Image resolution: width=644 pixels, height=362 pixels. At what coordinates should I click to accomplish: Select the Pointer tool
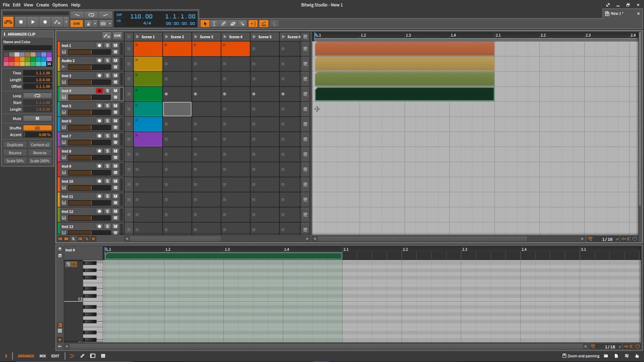click(x=205, y=24)
